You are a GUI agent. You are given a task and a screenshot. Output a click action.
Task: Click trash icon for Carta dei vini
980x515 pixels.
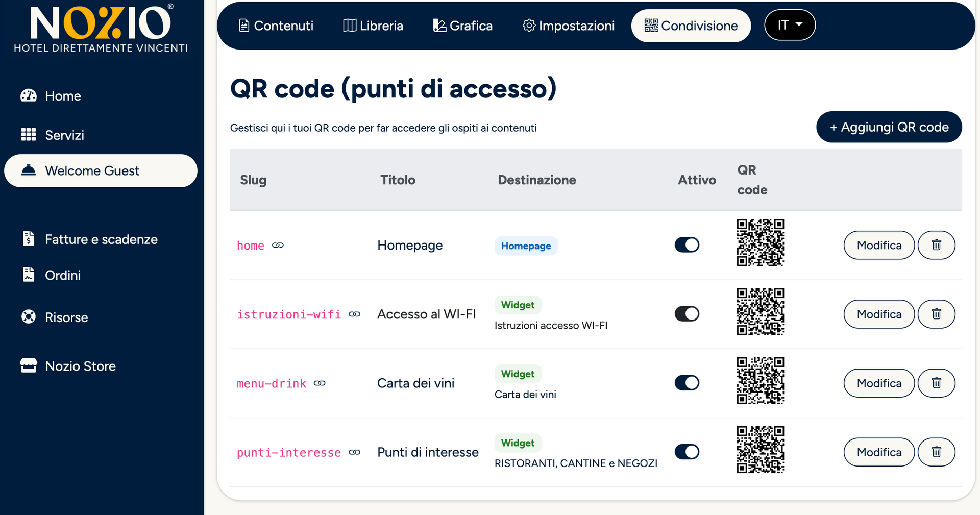(936, 383)
